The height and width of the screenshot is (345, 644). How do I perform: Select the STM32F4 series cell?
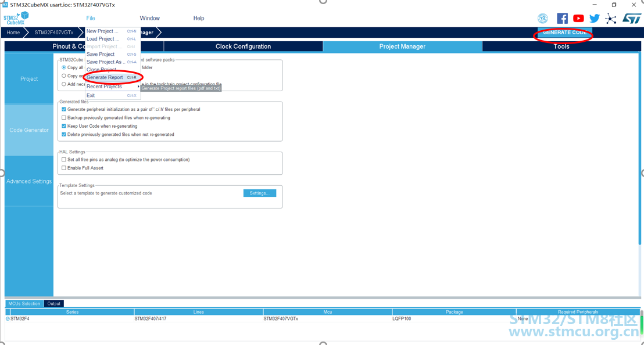point(72,319)
